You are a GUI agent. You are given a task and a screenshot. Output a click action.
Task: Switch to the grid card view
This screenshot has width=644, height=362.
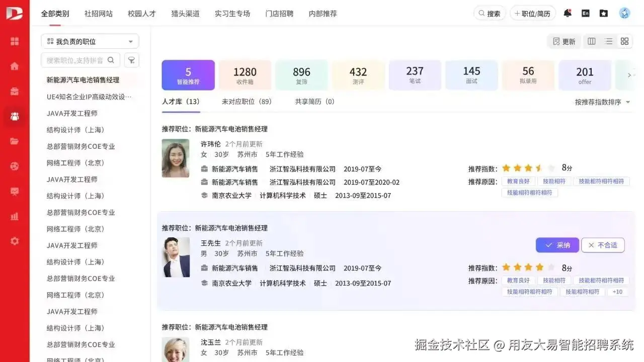[x=624, y=41]
